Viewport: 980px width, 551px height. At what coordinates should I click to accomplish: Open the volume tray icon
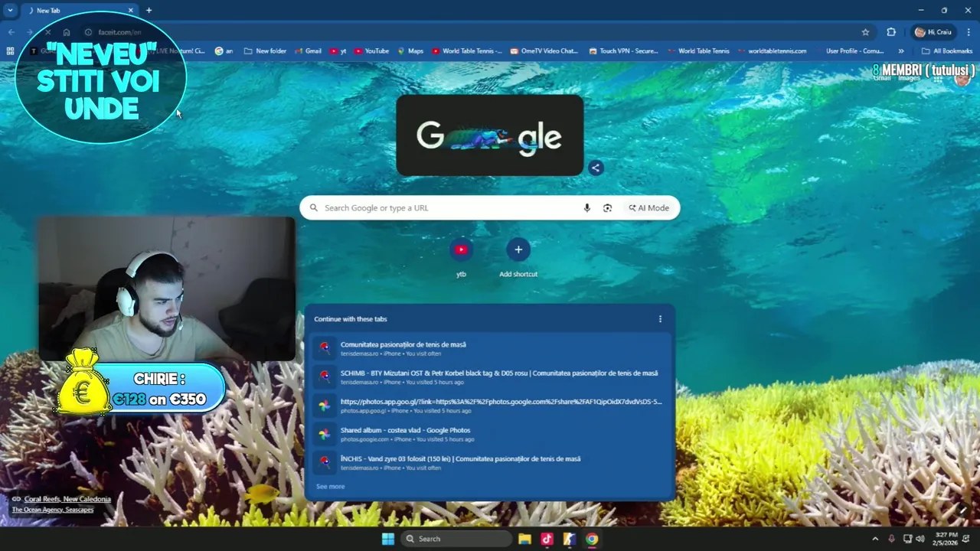(x=919, y=539)
